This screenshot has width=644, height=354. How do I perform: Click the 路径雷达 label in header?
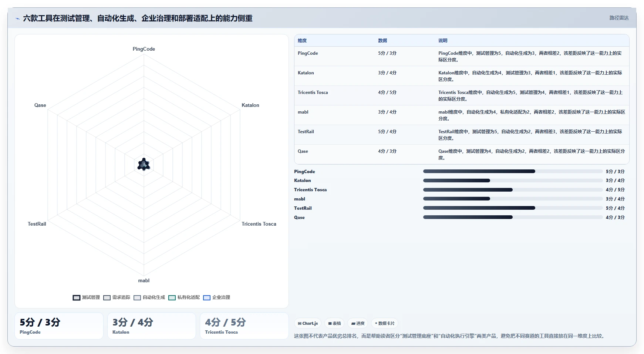[619, 18]
